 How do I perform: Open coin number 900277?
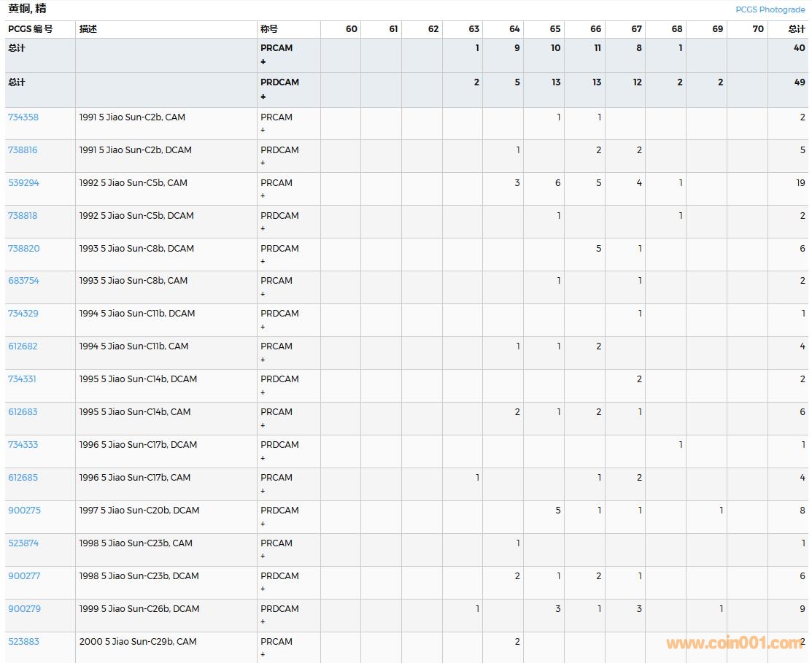coord(24,576)
